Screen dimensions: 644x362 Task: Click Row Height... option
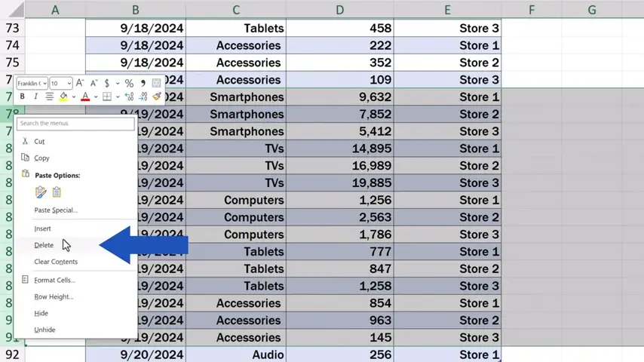point(54,296)
